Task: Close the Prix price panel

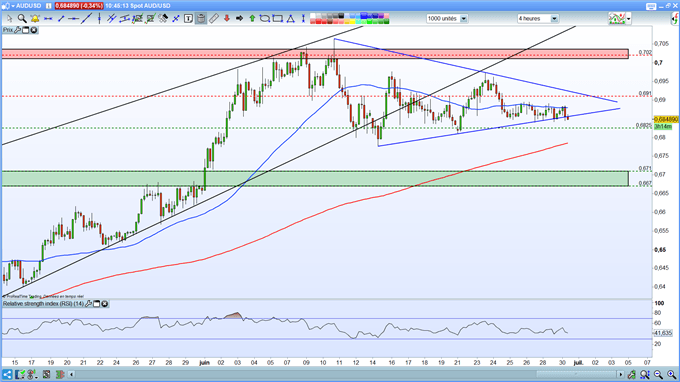Action: click(x=33, y=30)
